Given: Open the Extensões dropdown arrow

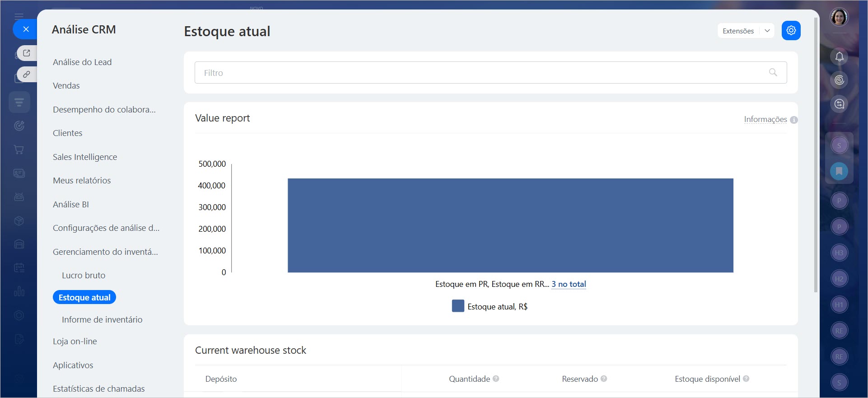Looking at the screenshot, I should (767, 31).
